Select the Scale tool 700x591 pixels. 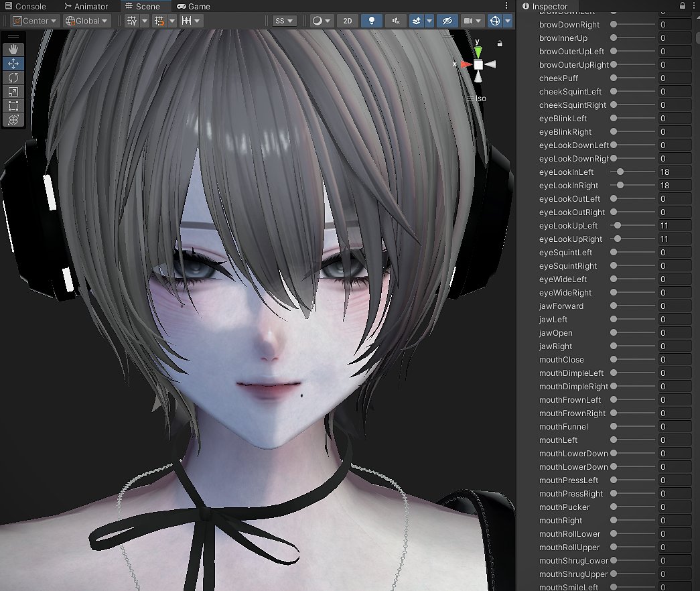[13, 92]
